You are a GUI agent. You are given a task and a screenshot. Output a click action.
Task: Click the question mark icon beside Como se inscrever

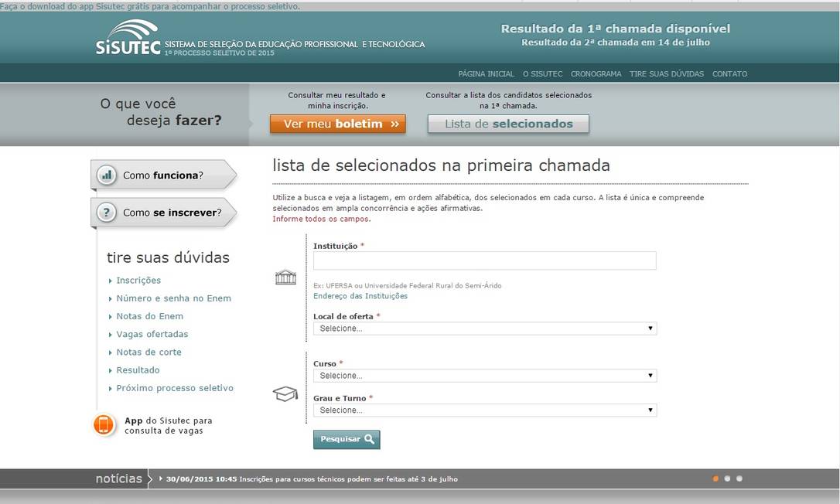[107, 213]
